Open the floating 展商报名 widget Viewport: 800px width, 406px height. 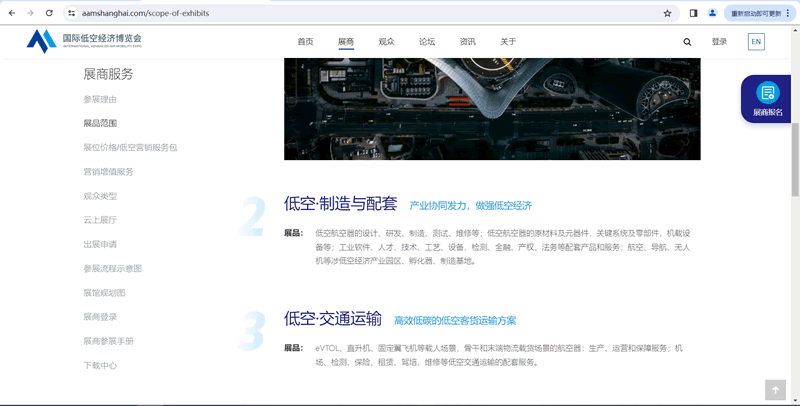[767, 99]
